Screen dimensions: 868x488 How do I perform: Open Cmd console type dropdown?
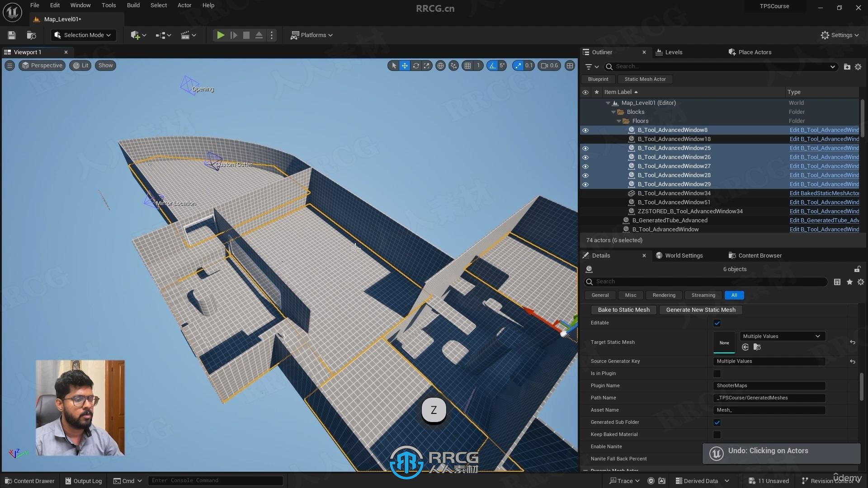click(x=128, y=481)
